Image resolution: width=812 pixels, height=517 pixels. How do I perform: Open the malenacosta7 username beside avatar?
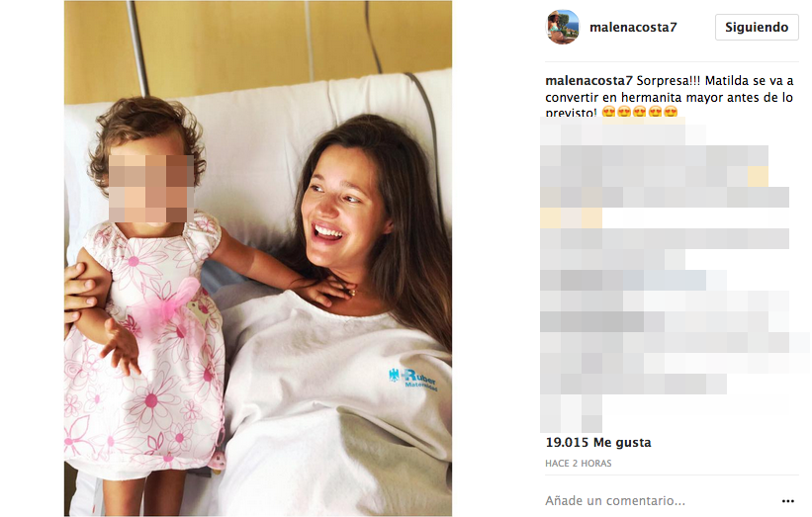click(633, 28)
